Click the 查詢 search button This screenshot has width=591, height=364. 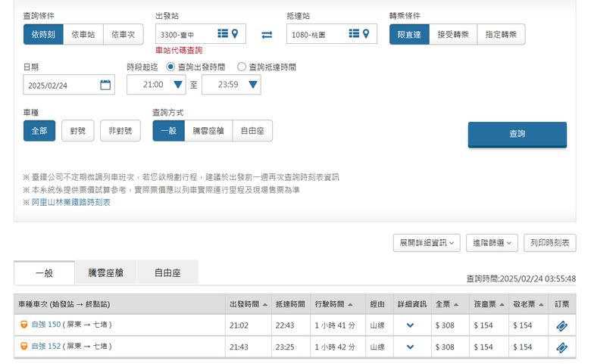[517, 134]
